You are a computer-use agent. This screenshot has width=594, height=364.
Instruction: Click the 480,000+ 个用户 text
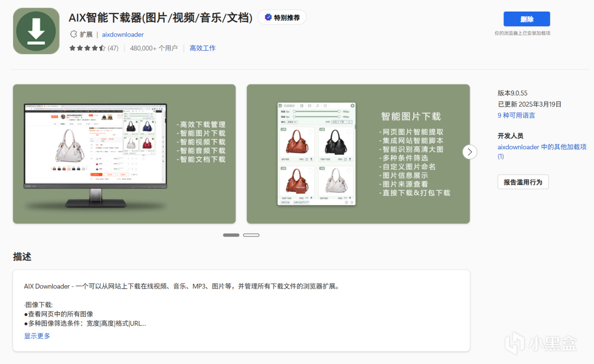point(154,48)
